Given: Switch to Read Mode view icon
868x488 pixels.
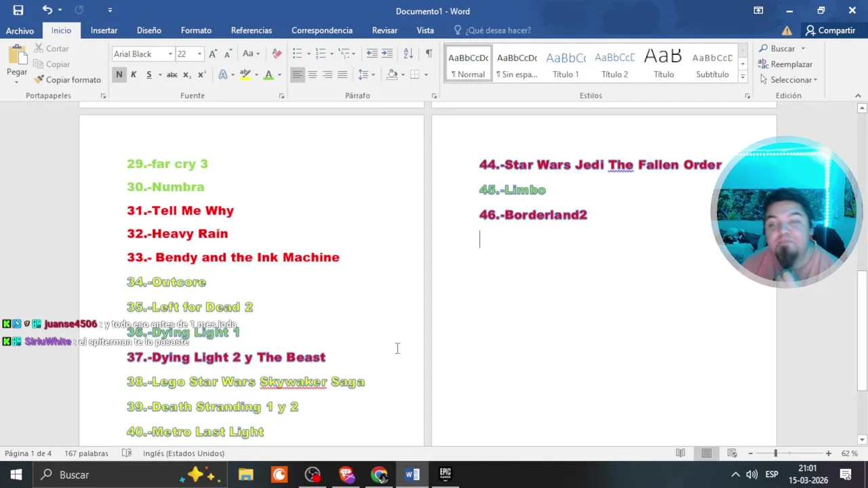Looking at the screenshot, I should pos(680,453).
